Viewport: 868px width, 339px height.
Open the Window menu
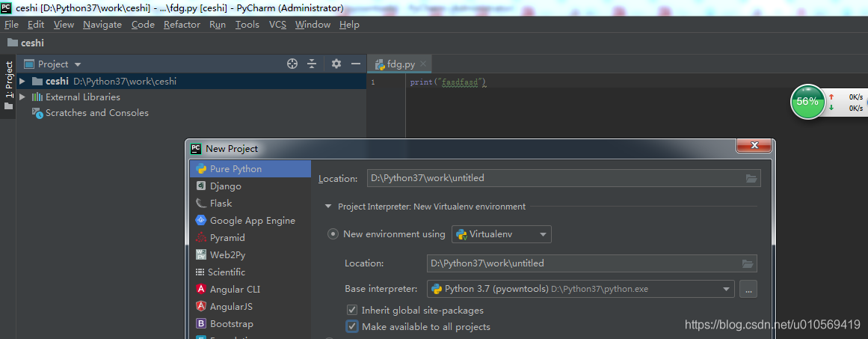(x=313, y=25)
